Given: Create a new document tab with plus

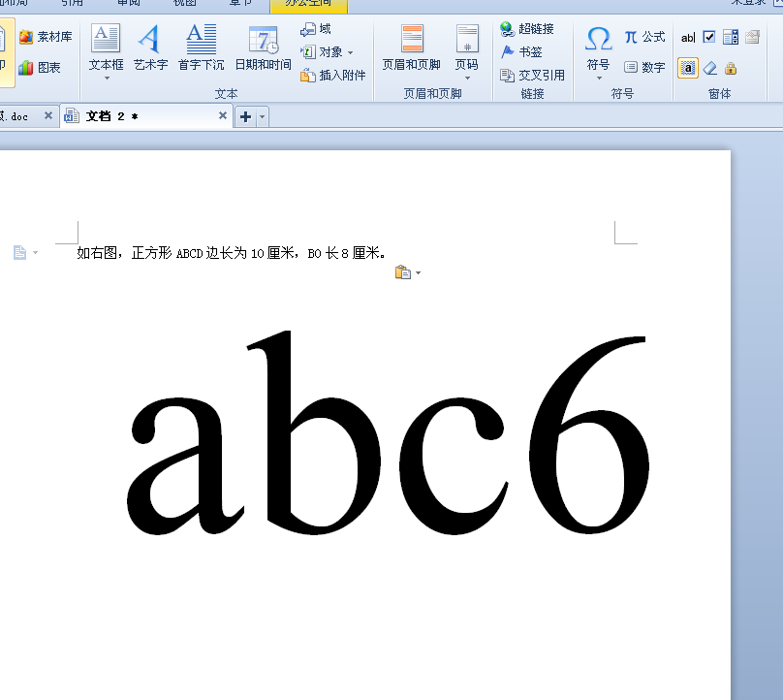Looking at the screenshot, I should (x=245, y=117).
